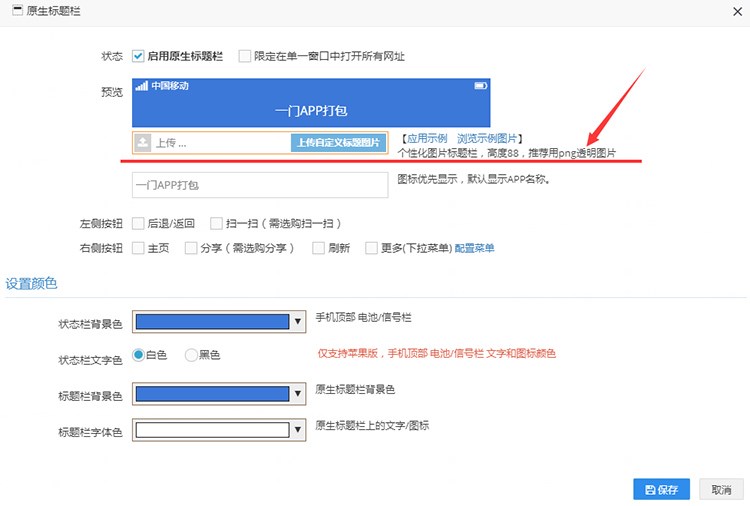Click the 手机顶部 电池/信号栏 description
The width and height of the screenshot is (750, 506).
pos(364,318)
